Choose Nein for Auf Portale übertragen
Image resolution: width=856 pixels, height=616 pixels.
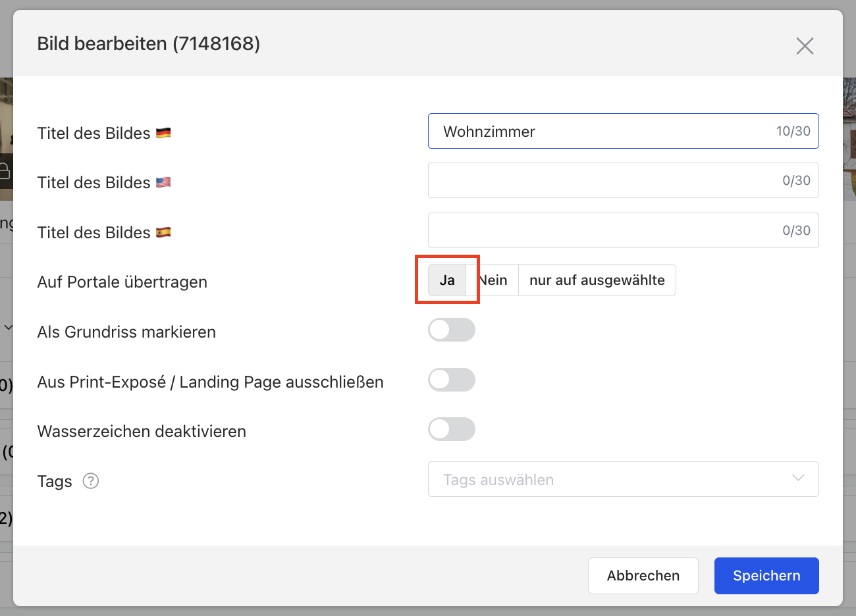(493, 280)
